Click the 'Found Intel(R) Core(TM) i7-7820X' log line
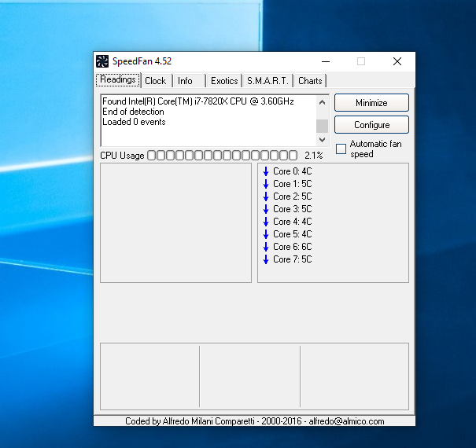 pyautogui.click(x=198, y=101)
